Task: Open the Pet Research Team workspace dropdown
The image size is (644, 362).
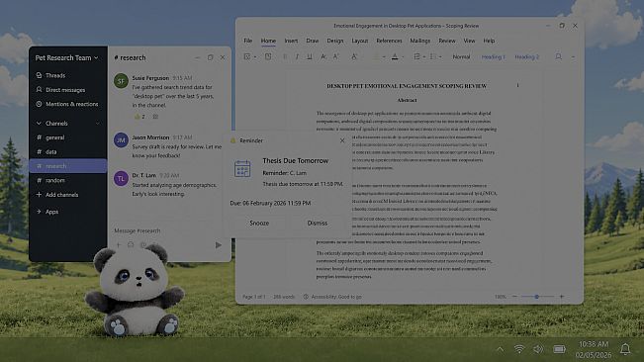Action: pyautogui.click(x=67, y=58)
